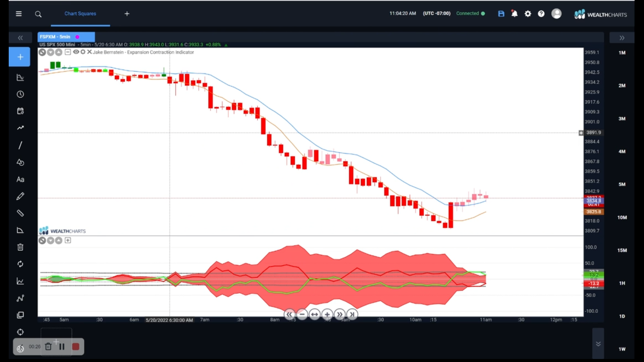Image resolution: width=644 pixels, height=362 pixels.
Task: Move lower indicator pane up
Action: tap(59, 241)
